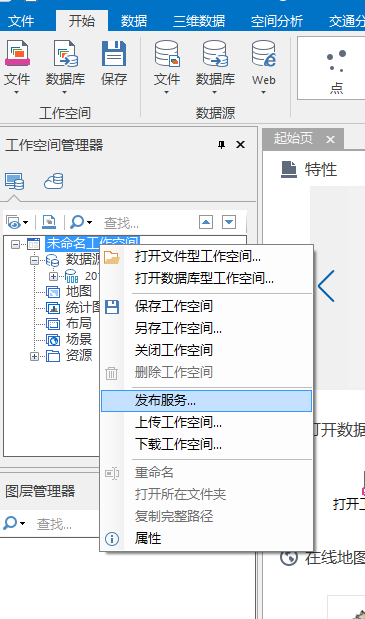The image size is (365, 619).
Task: Select the 统计图 tree item
Action: 82,307
